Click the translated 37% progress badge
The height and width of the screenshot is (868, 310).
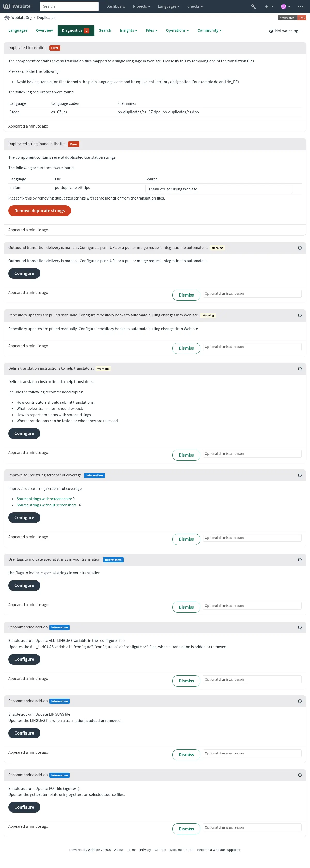[x=292, y=18]
